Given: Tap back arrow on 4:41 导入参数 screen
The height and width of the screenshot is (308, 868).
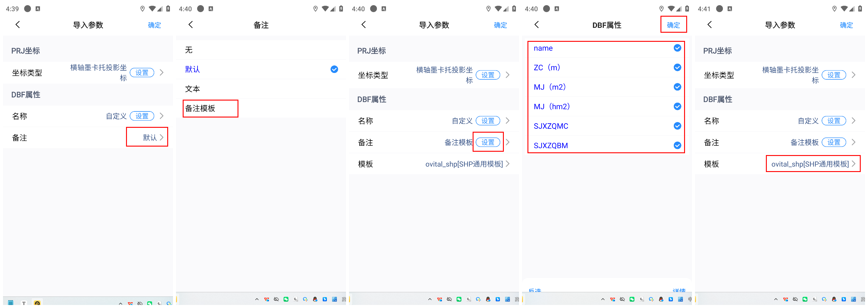Looking at the screenshot, I should (x=710, y=25).
